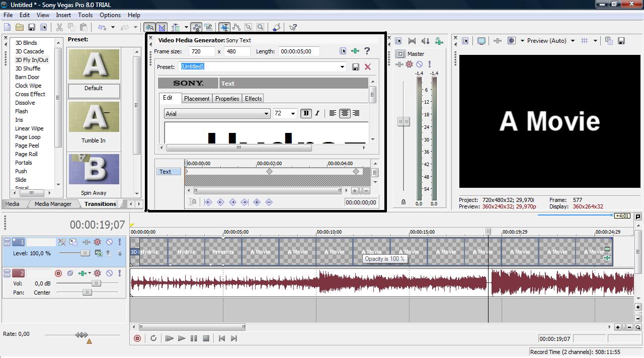
Task: Toggle the Auto Ripple toolbar button
Action: tap(176, 27)
